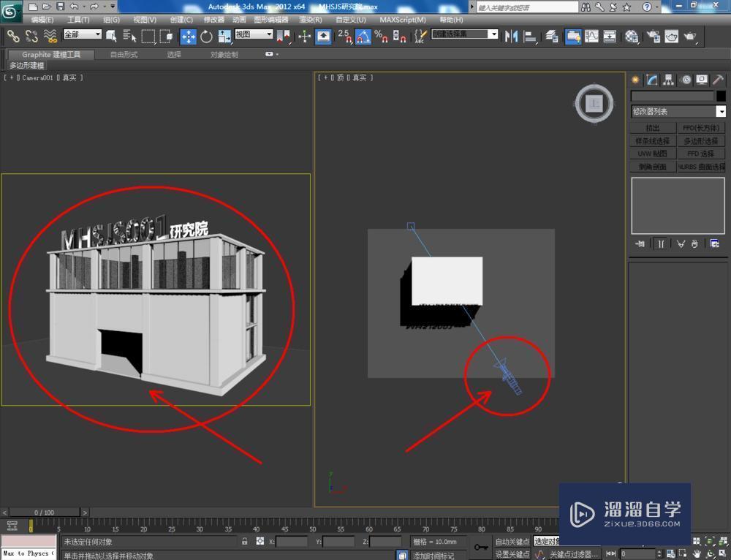Select the Select and Move tool
The width and height of the screenshot is (731, 560).
pos(186,36)
